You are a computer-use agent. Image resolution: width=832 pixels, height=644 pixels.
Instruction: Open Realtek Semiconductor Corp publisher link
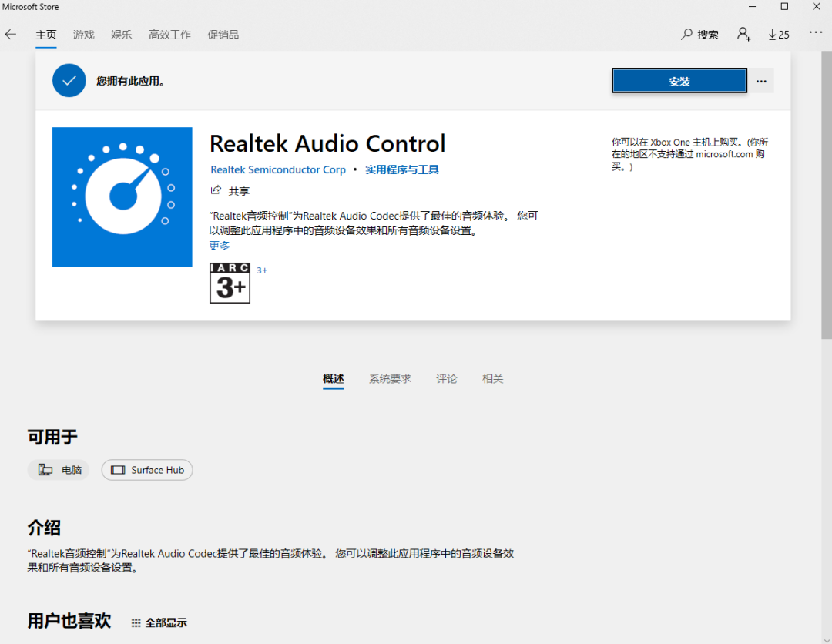pos(278,169)
